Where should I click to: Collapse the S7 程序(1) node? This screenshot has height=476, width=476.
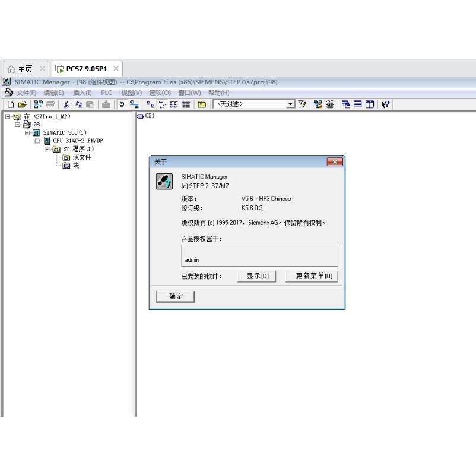(x=47, y=149)
